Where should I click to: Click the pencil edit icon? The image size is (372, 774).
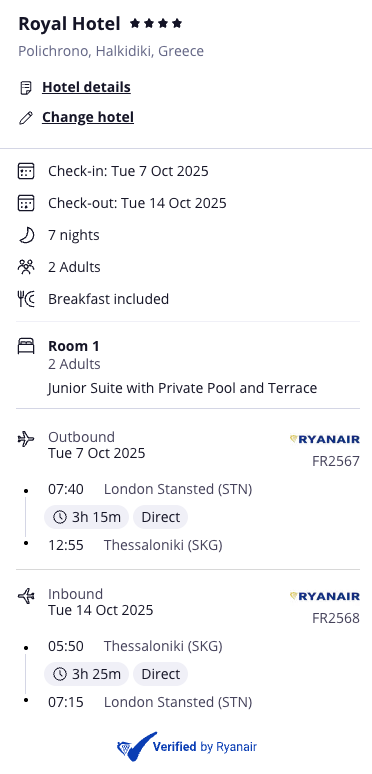point(26,118)
